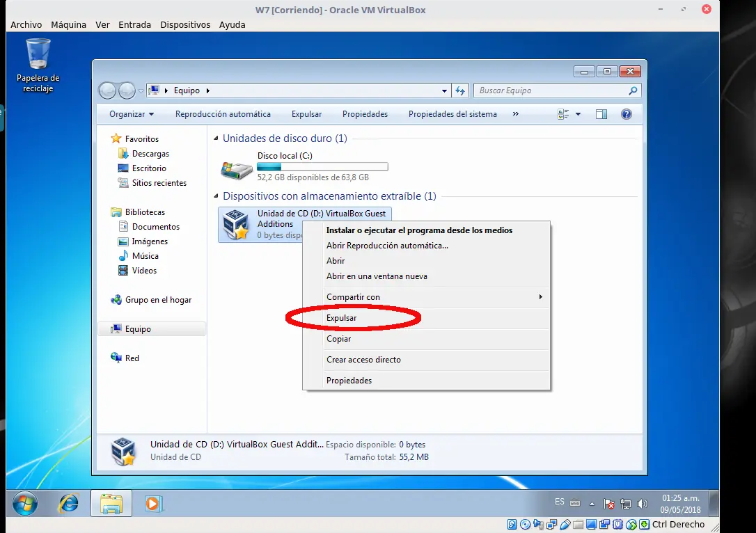Open recent pages dropdown next to nav arrows
Screen dimensions: 756x533
[141, 90]
